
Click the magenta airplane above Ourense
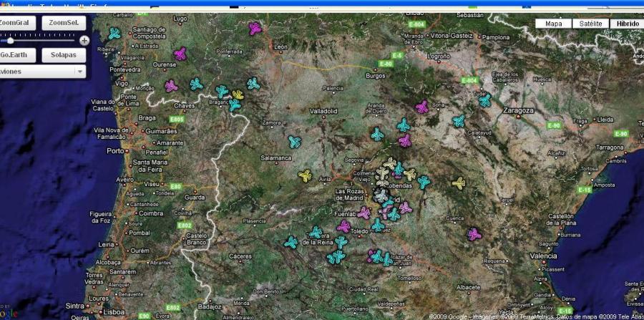[x=180, y=54]
